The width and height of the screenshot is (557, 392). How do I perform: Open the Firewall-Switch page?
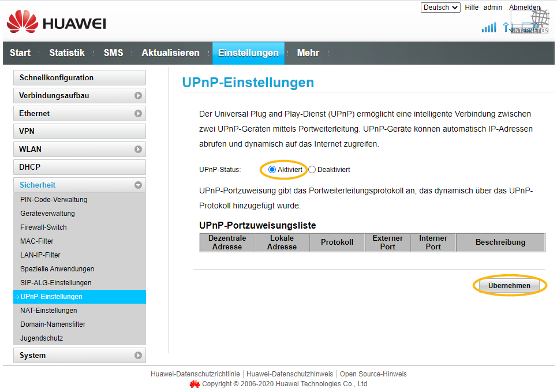(43, 227)
